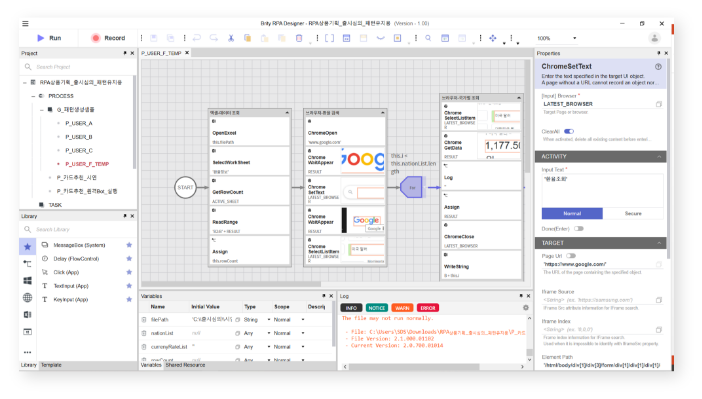The image size is (702, 399).
Task: Select the Secure input mode button
Action: [x=633, y=213]
